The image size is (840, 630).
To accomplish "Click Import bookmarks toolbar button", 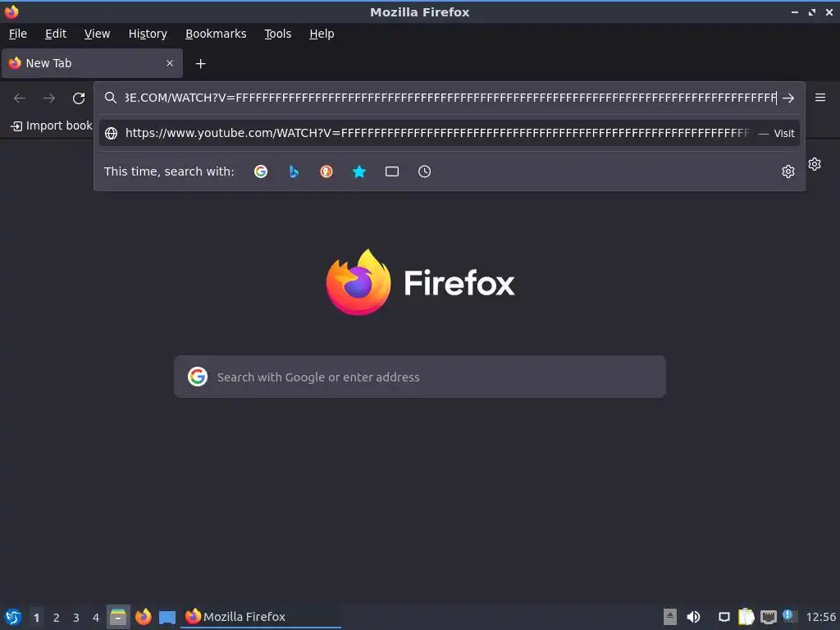I will pos(52,126).
